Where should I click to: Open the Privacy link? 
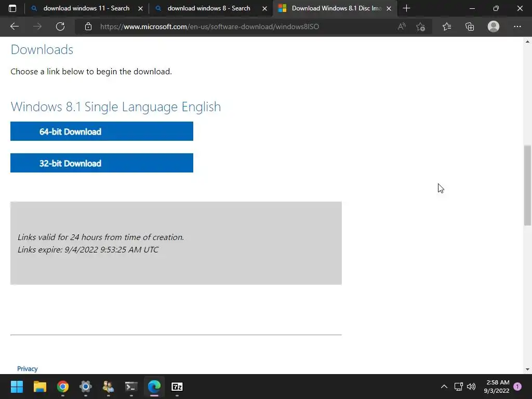[28, 368]
